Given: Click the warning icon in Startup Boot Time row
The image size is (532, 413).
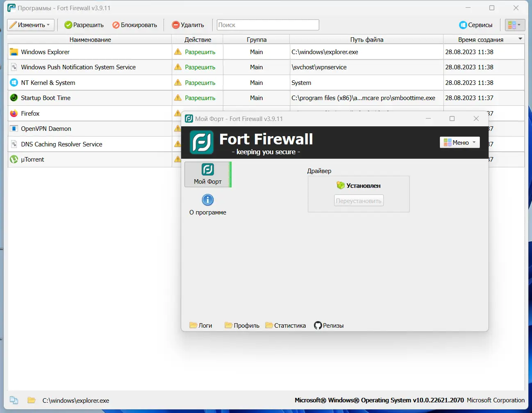Looking at the screenshot, I should [x=178, y=98].
